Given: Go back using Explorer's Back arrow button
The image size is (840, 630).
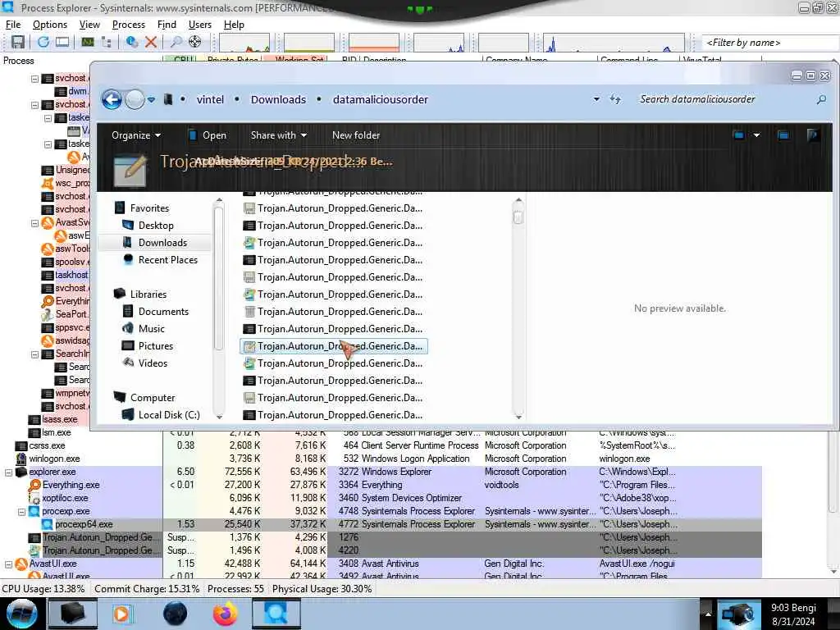Looking at the screenshot, I should coord(112,99).
